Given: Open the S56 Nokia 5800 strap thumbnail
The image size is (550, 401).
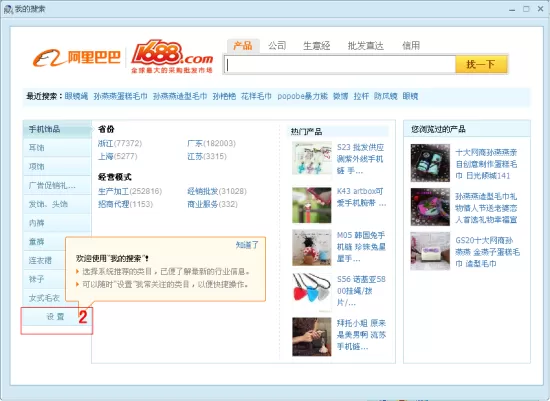Looking at the screenshot, I should [x=312, y=292].
